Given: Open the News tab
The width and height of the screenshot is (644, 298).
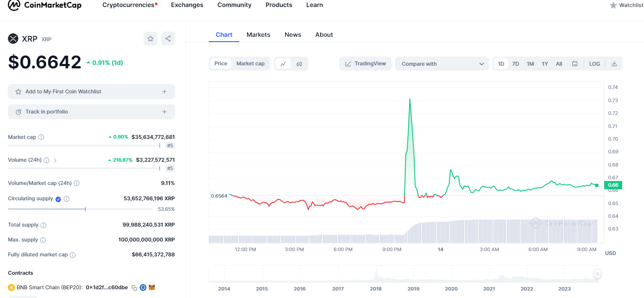Looking at the screenshot, I should 293,35.
